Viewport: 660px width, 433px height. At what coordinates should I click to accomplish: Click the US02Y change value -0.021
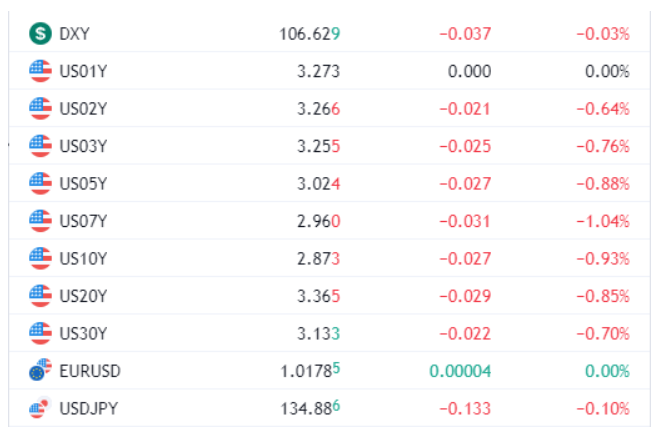(x=465, y=109)
